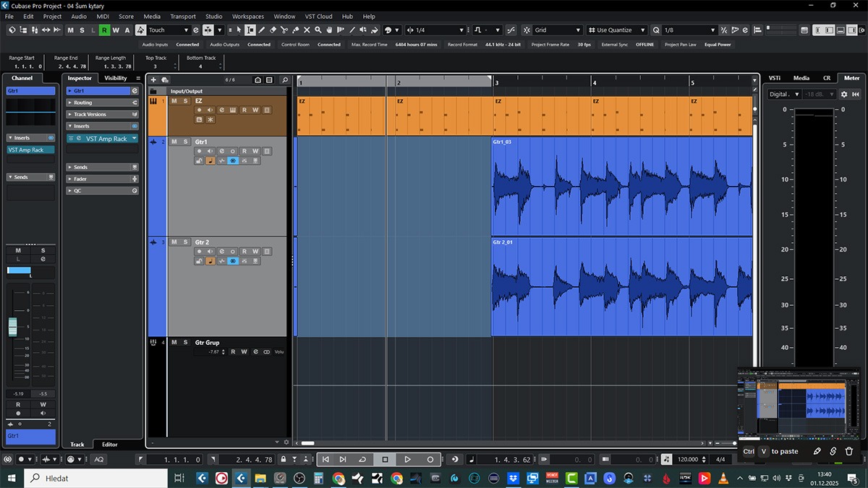Activate the Cycle loop button in transport
Image resolution: width=868 pixels, height=488 pixels.
point(362,459)
